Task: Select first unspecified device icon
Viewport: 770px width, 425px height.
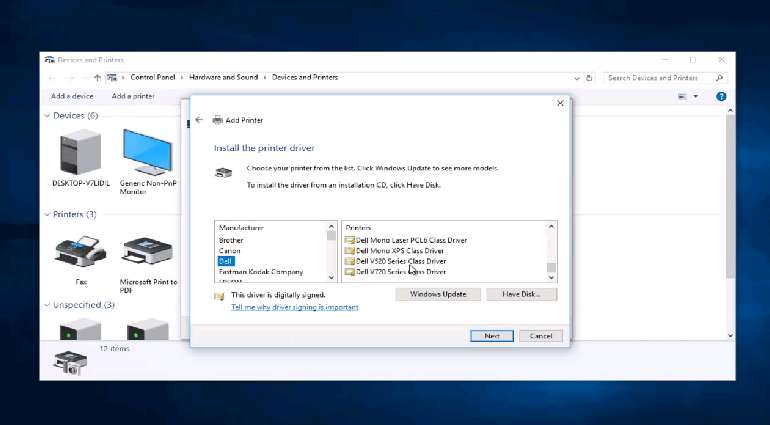Action: [81, 329]
